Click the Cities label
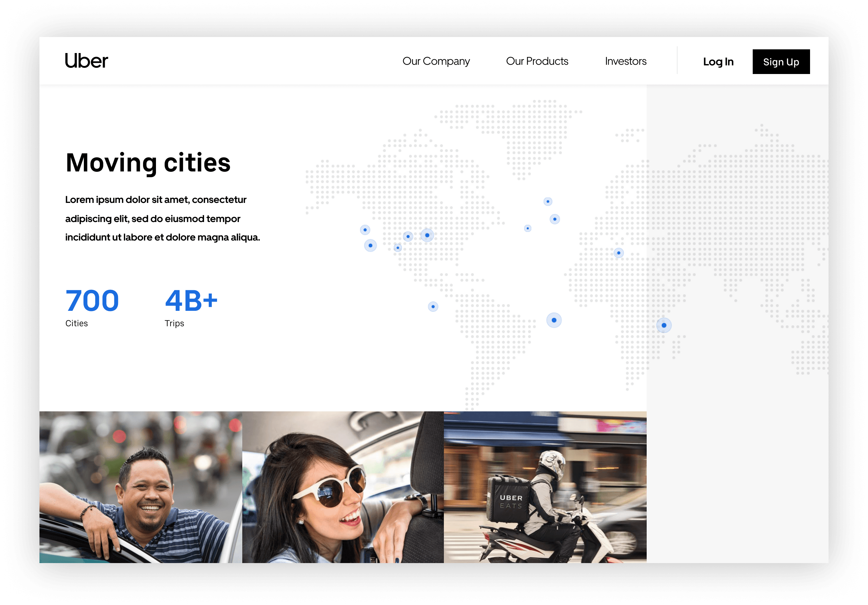This screenshot has width=868, height=605. [76, 323]
